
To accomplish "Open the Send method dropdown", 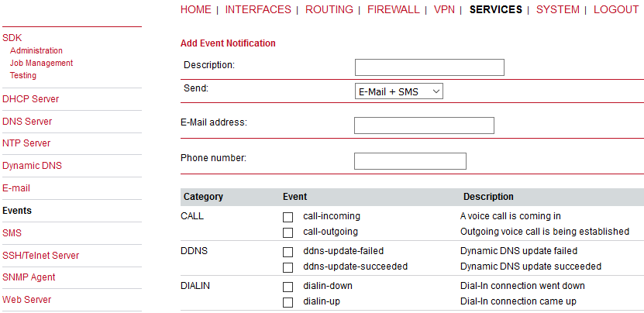I will point(398,91).
